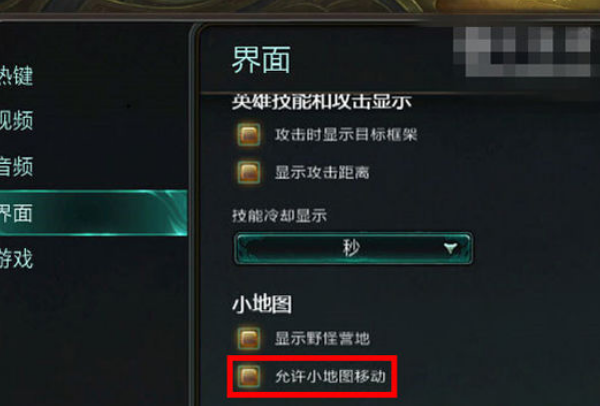
Task: Go to the 游戏 settings tab
Action: [16, 259]
